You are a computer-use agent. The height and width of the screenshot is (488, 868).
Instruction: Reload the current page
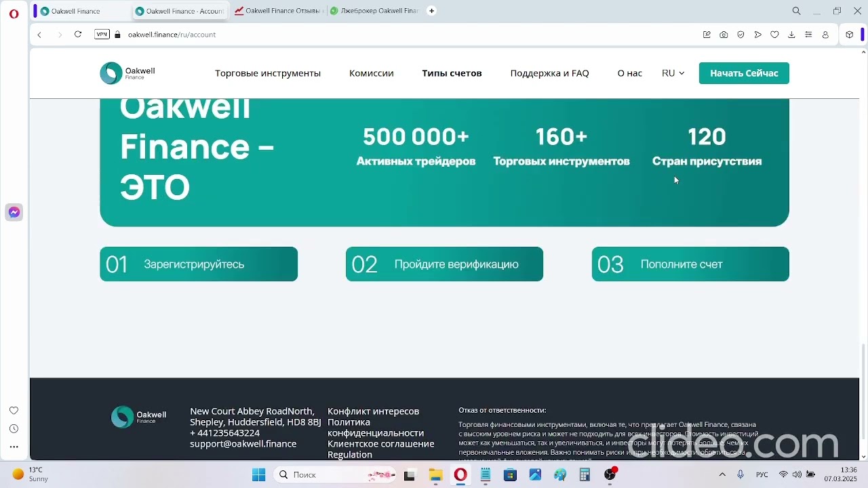click(78, 35)
